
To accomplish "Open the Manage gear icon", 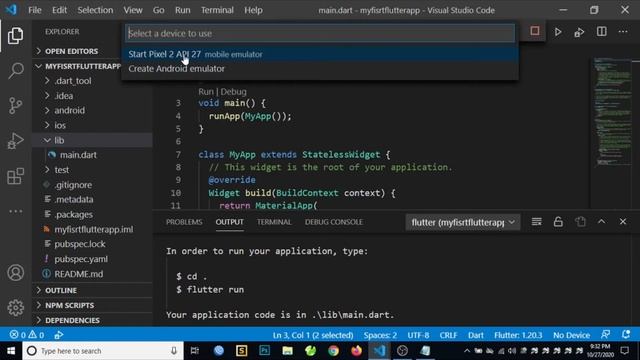I will tap(16, 308).
